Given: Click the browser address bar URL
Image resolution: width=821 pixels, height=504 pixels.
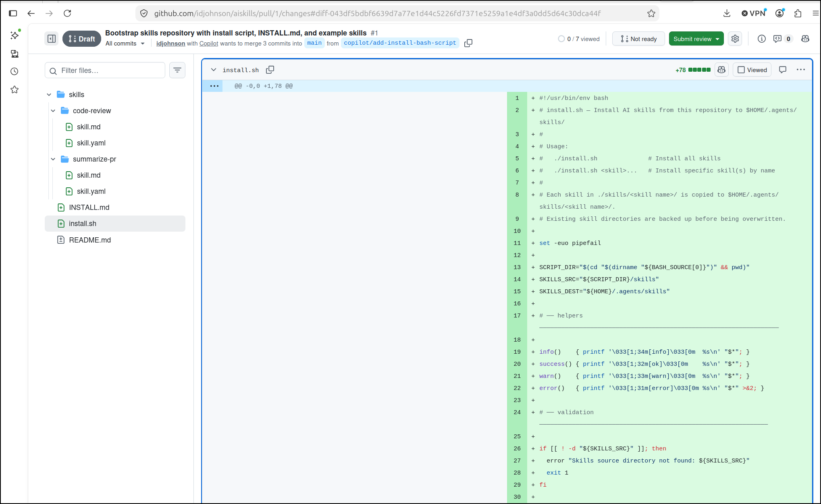Looking at the screenshot, I should (x=377, y=13).
